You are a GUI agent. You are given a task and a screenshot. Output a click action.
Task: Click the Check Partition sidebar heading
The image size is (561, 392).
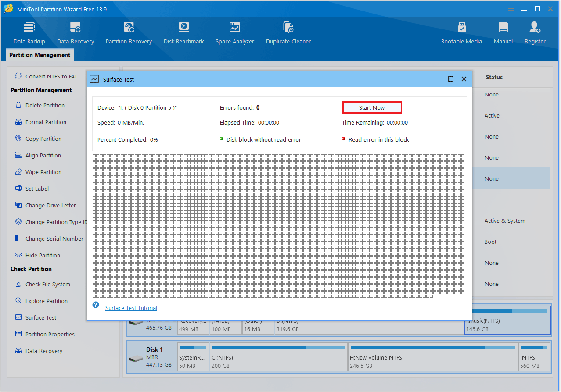point(31,269)
